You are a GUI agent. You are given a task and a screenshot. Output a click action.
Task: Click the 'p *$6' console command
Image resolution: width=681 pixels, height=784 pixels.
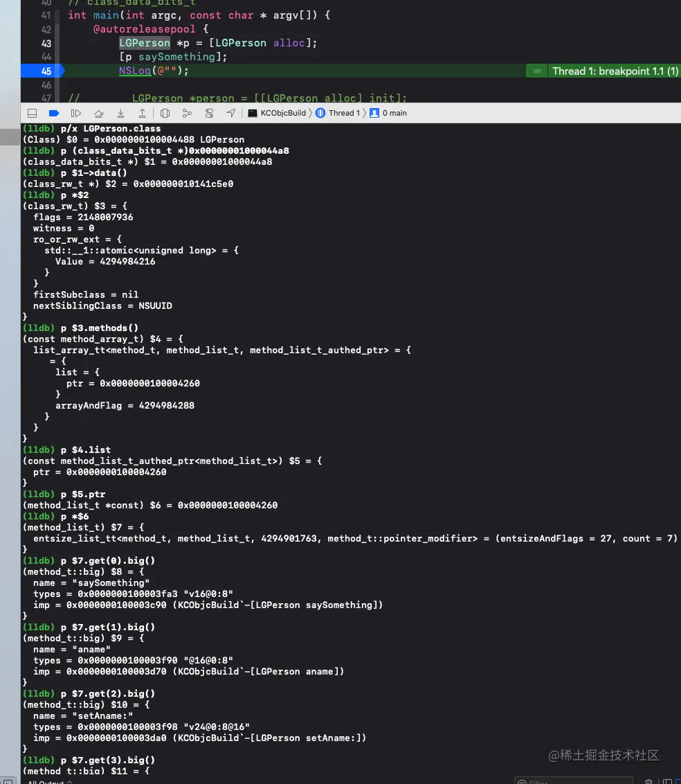point(75,516)
